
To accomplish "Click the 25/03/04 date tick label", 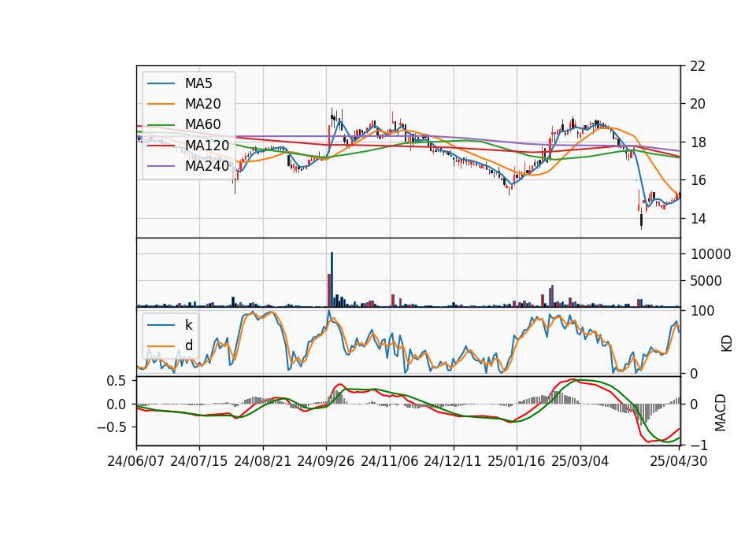I will click(x=580, y=461).
